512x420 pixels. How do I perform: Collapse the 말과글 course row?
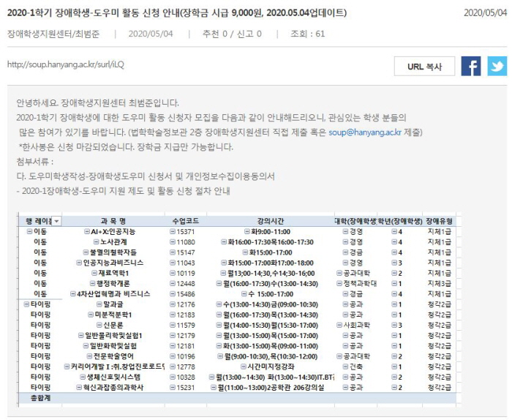pos(98,304)
